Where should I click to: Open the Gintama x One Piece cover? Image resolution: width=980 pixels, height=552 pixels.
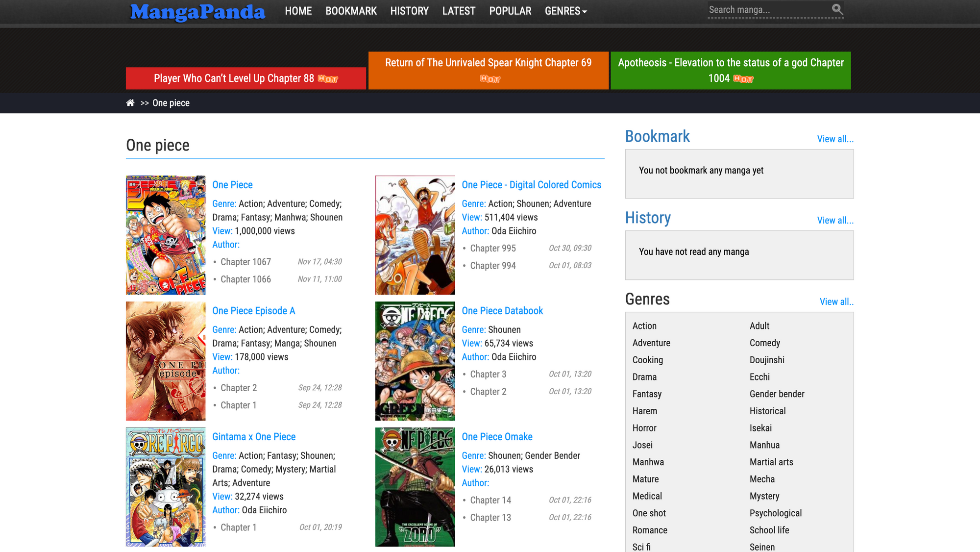[x=166, y=487]
